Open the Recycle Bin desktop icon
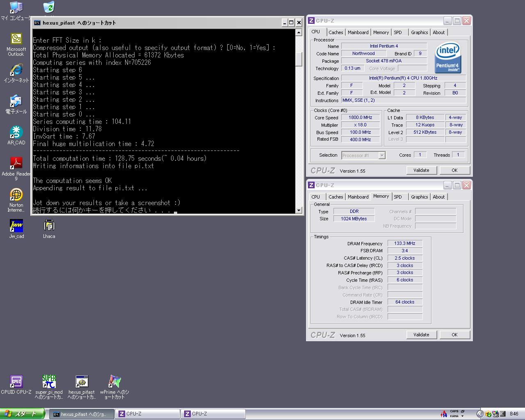This screenshot has width=525, height=420. (48, 7)
